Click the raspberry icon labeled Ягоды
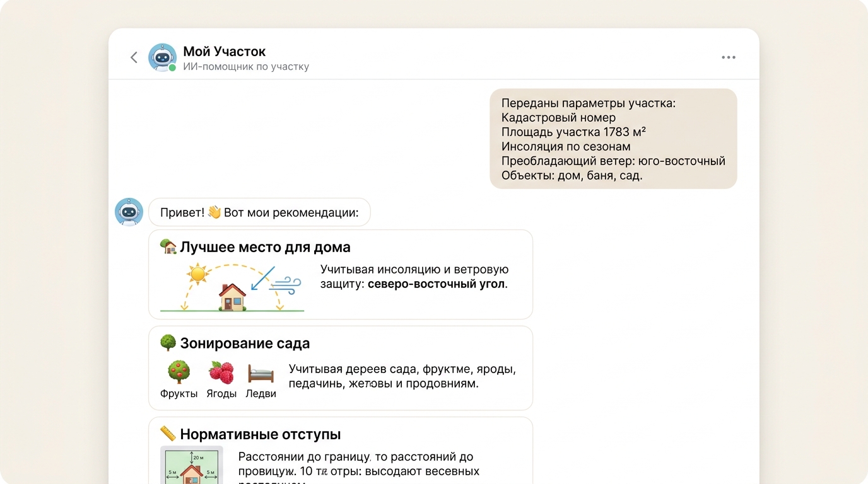Viewport: 868px width, 484px height. tap(221, 372)
